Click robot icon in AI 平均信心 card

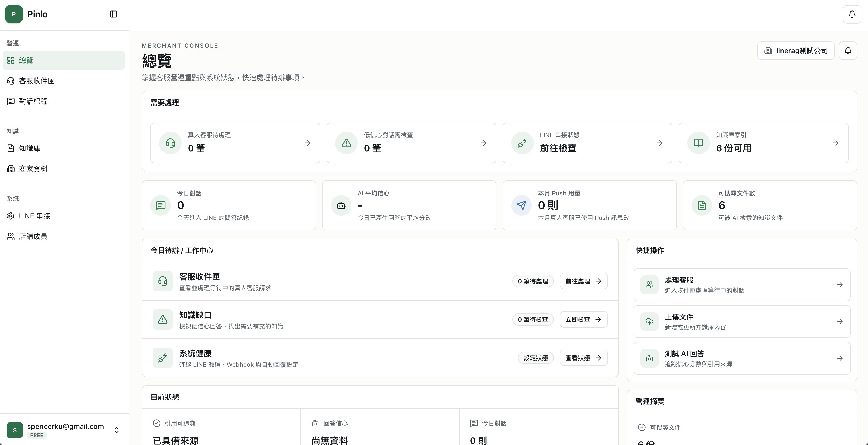coord(341,205)
